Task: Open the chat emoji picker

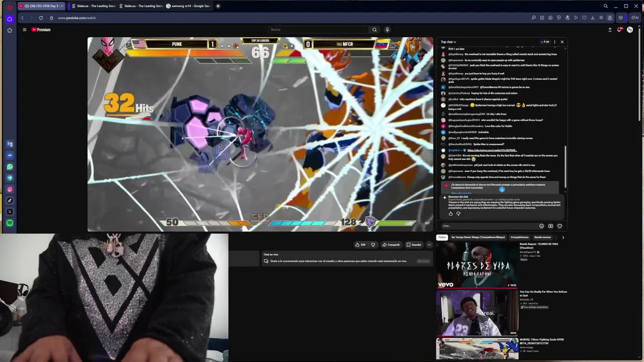Action: (x=541, y=226)
